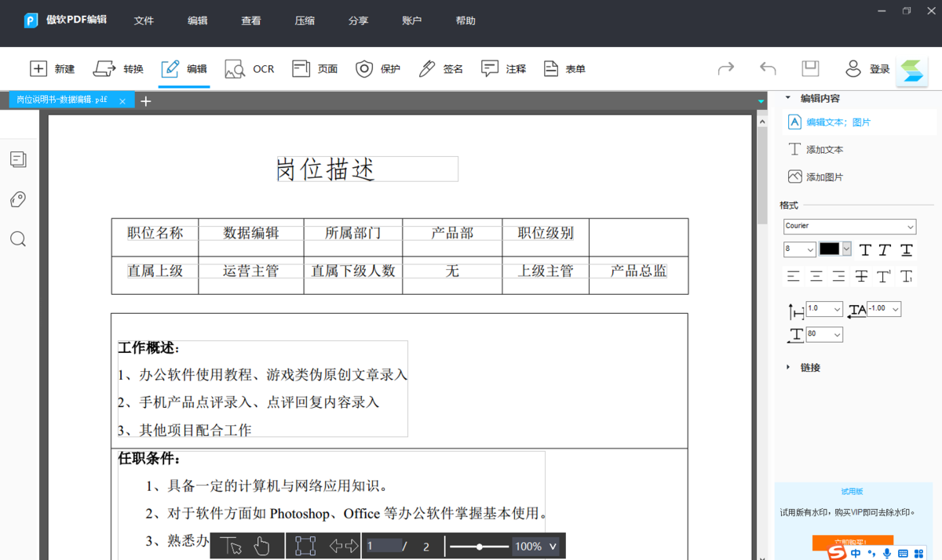Open the page thumbnails panel in left sidebar
Viewport: 942px width, 560px height.
[x=17, y=158]
